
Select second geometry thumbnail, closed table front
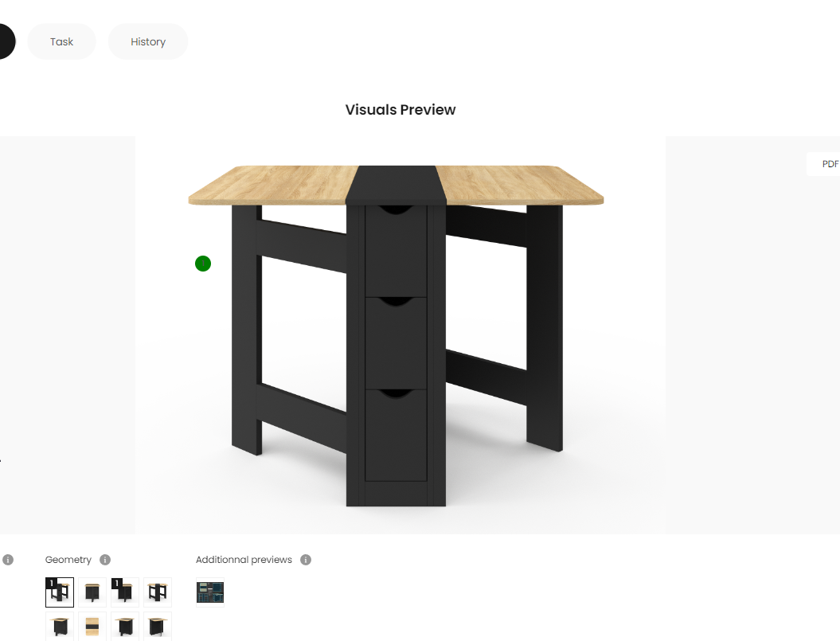92,592
